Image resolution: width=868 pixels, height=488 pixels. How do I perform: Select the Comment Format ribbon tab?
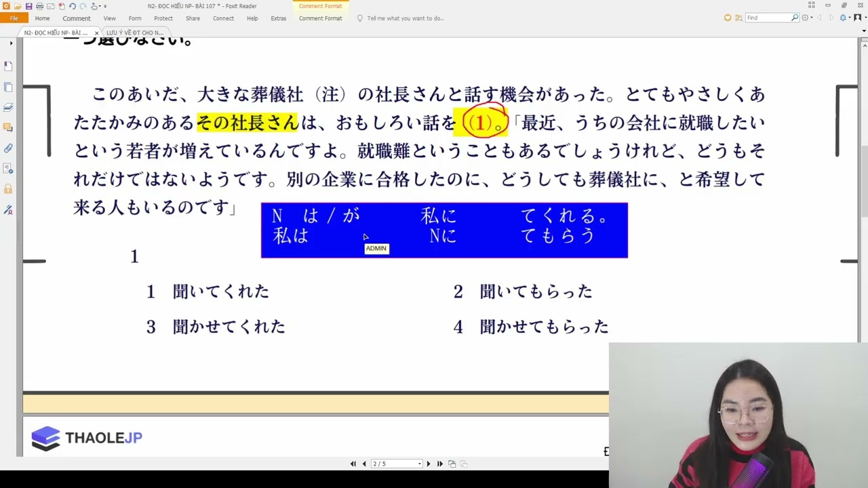click(320, 18)
